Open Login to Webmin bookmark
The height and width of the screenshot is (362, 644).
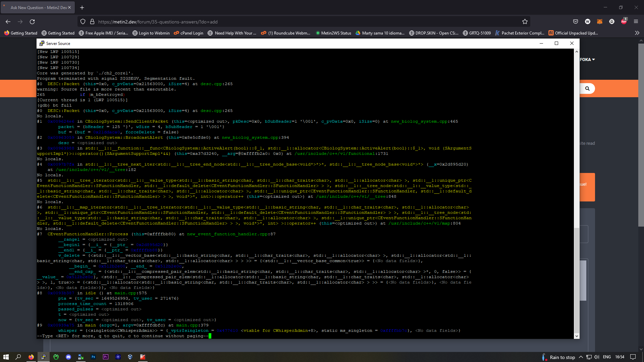pyautogui.click(x=151, y=33)
